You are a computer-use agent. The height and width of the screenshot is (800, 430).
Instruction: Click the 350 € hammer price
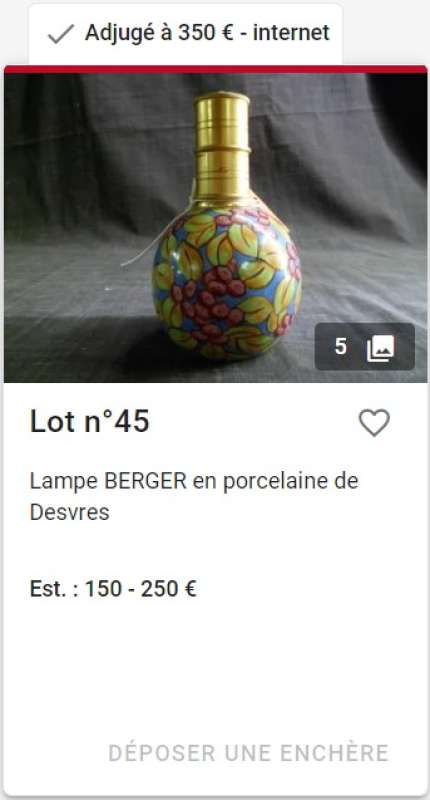(203, 33)
